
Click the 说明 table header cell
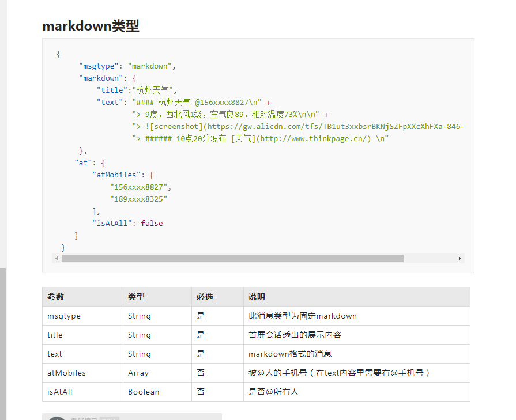point(258,297)
